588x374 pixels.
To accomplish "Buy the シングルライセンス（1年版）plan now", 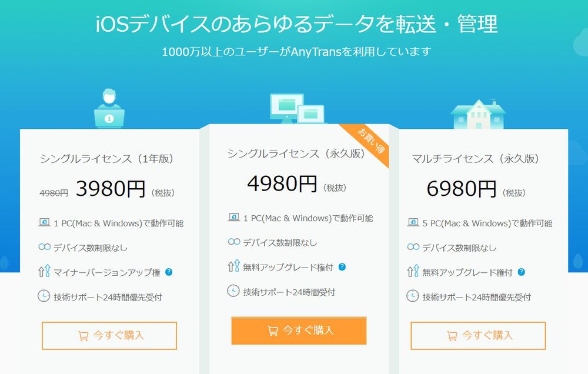I will [x=109, y=336].
